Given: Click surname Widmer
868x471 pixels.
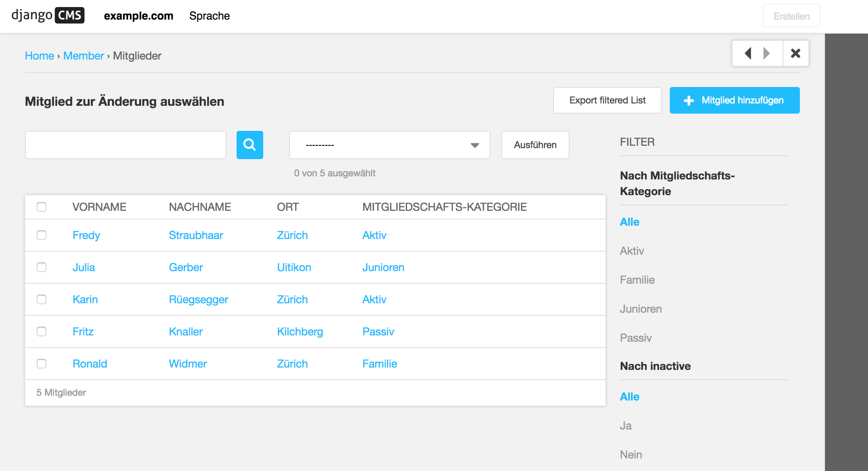Looking at the screenshot, I should pos(188,364).
